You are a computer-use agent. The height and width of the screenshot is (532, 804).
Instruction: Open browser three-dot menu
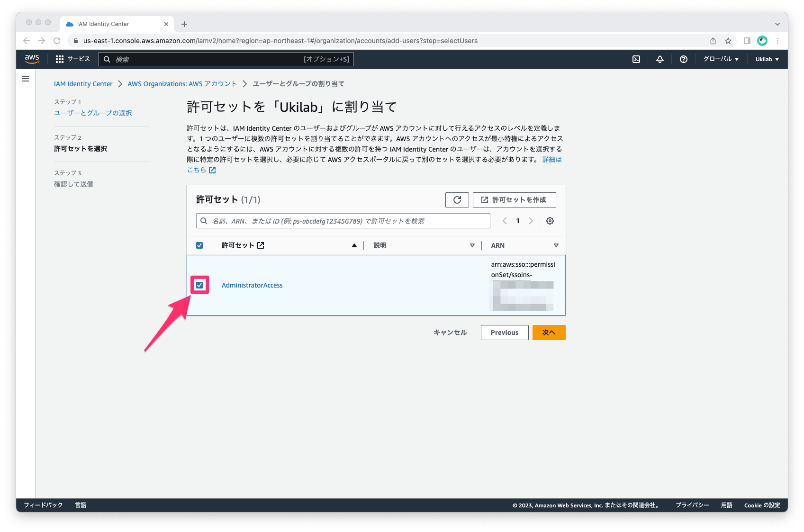pos(777,41)
